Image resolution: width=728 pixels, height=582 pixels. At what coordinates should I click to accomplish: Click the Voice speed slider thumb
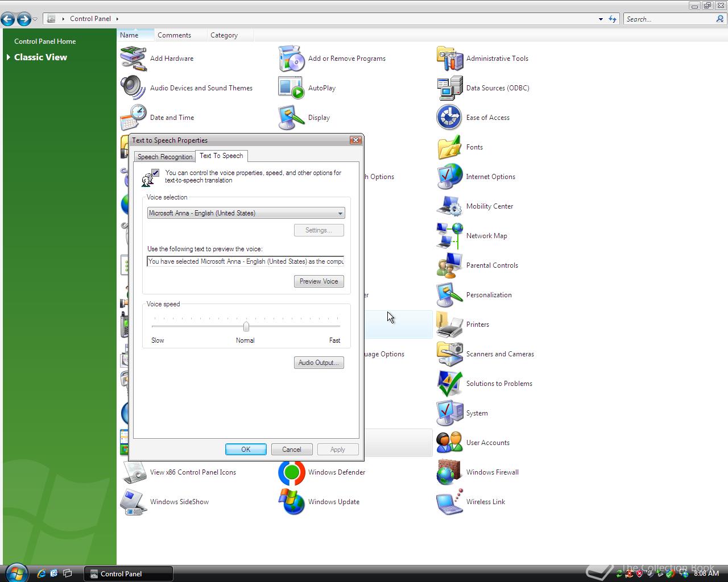[x=246, y=326]
